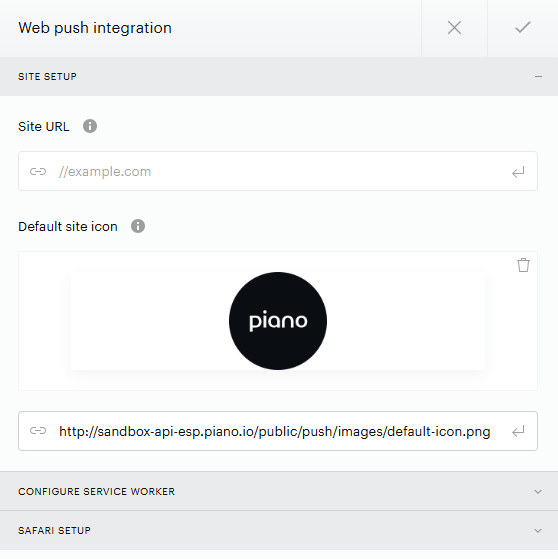The image size is (558, 559).
Task: Expand the Safari Setup section
Action: pos(538,530)
